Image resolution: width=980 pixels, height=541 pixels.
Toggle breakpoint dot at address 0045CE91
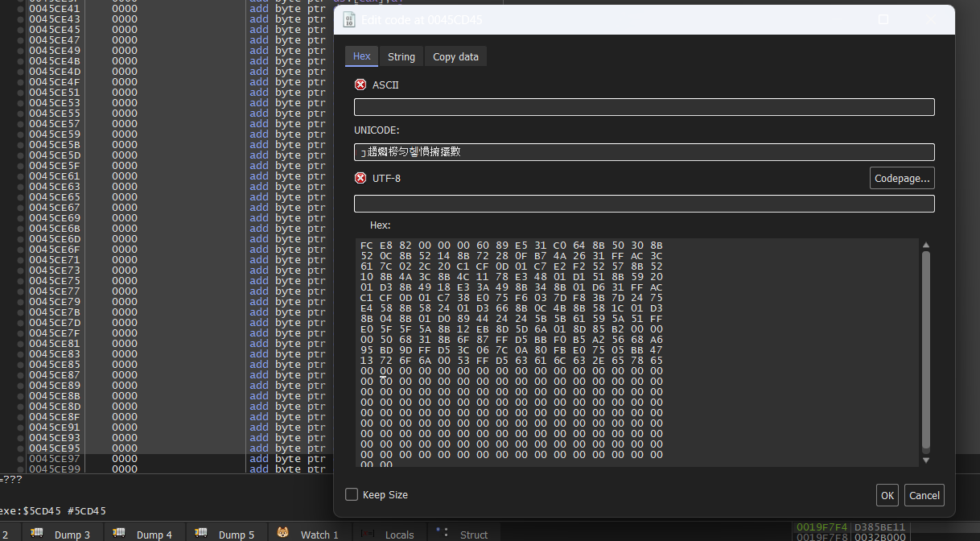coord(20,427)
